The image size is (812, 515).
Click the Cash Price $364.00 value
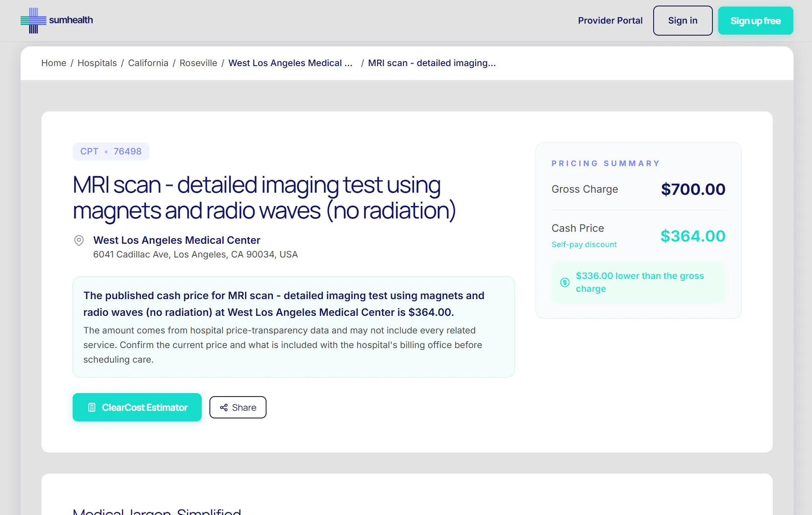[693, 236]
